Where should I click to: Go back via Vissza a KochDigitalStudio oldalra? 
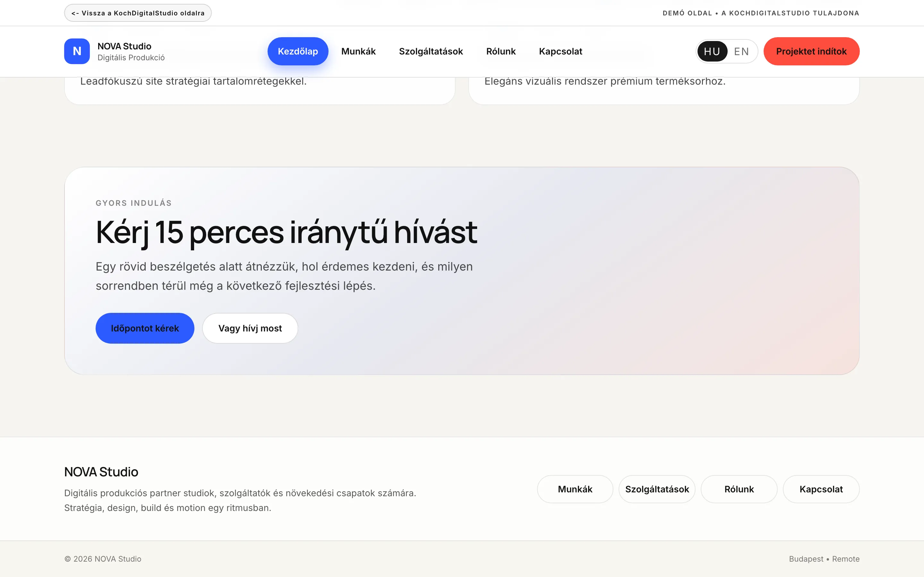click(x=137, y=13)
